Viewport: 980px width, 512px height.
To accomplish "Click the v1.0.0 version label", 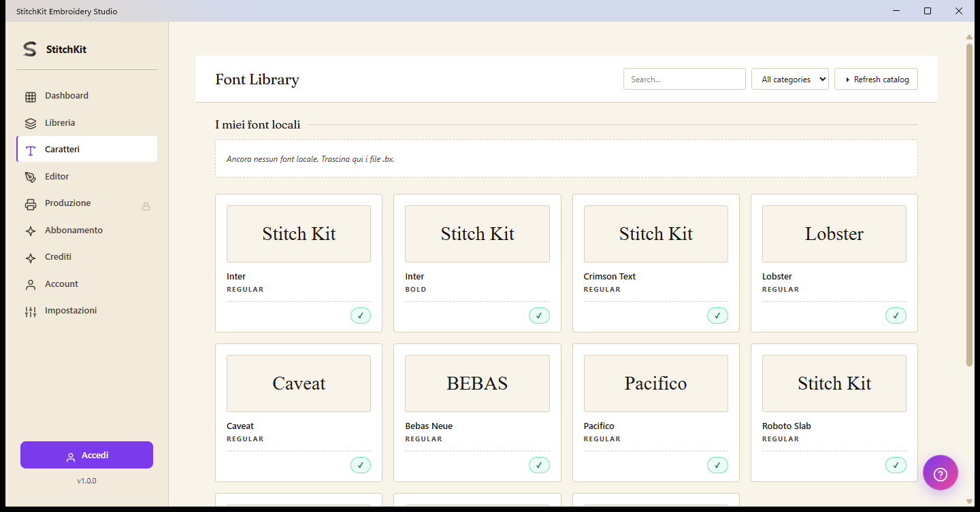I will [x=86, y=481].
